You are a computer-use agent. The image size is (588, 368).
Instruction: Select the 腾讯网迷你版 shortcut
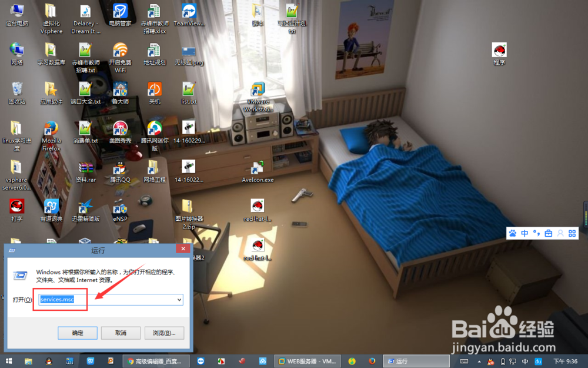pos(155,136)
